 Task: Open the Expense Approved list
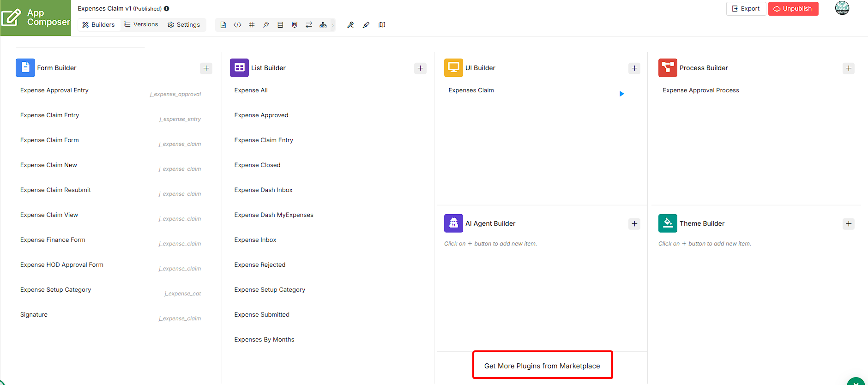click(x=261, y=115)
